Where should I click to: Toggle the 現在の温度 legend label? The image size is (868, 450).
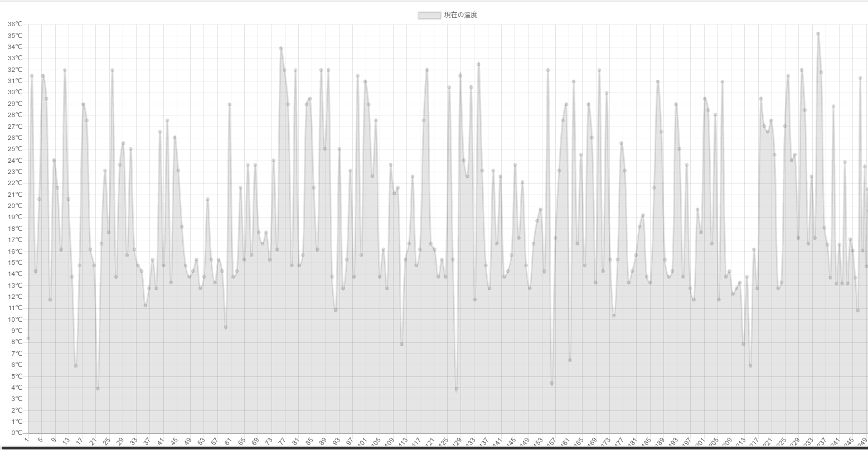pyautogui.click(x=460, y=15)
